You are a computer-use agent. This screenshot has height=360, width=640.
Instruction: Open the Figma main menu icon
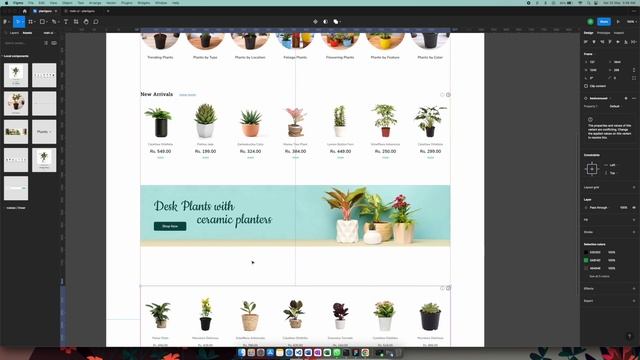click(5, 22)
